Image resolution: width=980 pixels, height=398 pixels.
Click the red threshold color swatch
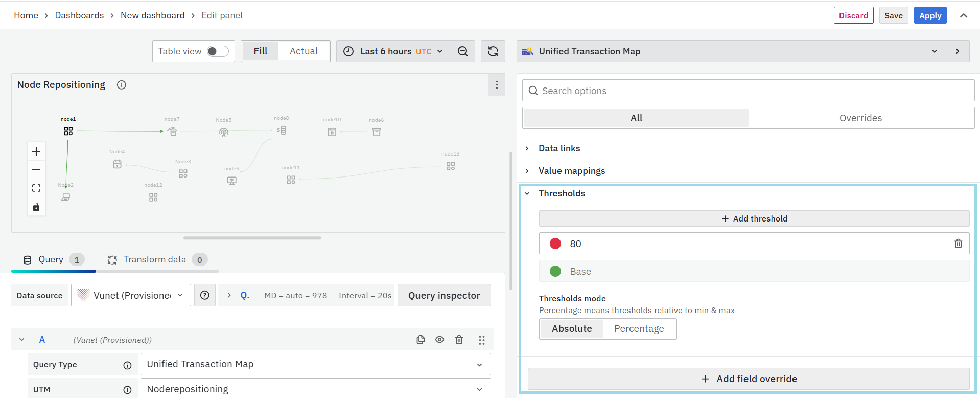[x=555, y=244]
